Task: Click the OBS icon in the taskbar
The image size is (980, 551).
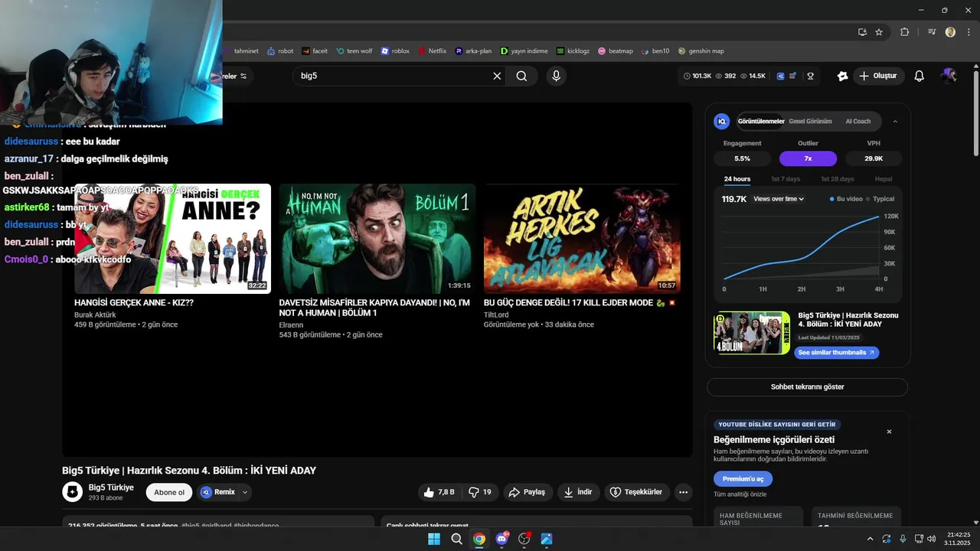Action: click(x=524, y=539)
